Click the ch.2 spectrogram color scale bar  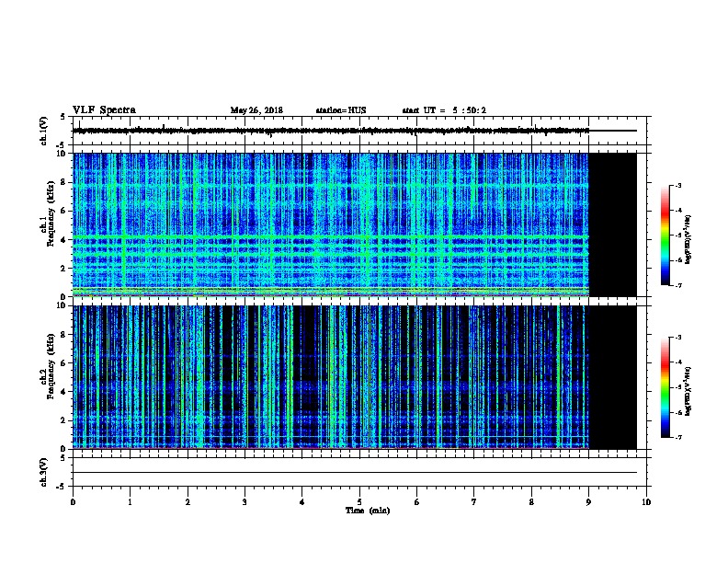point(665,387)
